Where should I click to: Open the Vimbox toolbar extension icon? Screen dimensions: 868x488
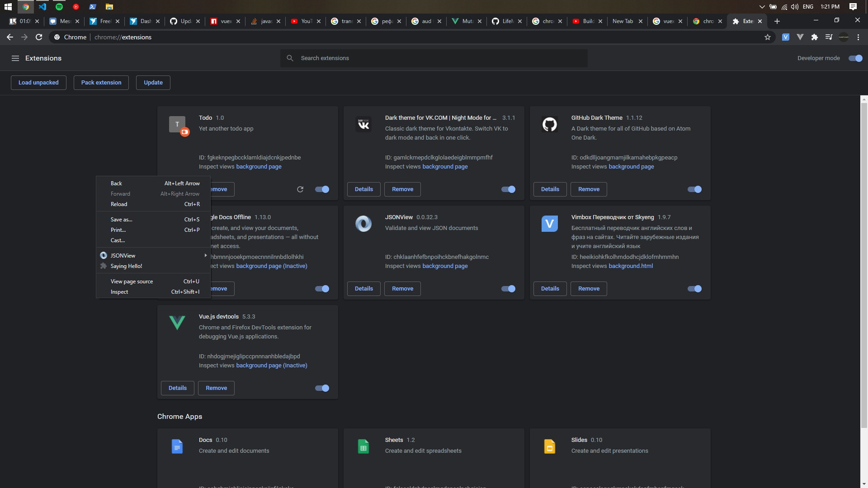[786, 37]
